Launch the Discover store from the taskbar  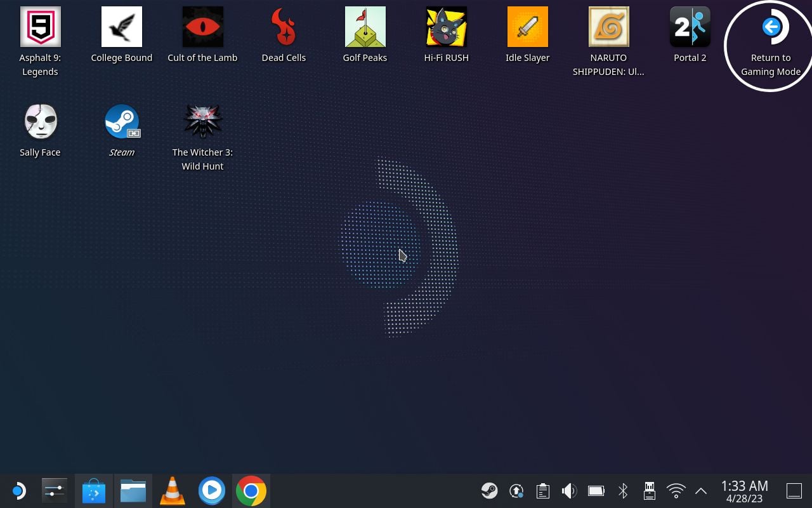(x=94, y=491)
